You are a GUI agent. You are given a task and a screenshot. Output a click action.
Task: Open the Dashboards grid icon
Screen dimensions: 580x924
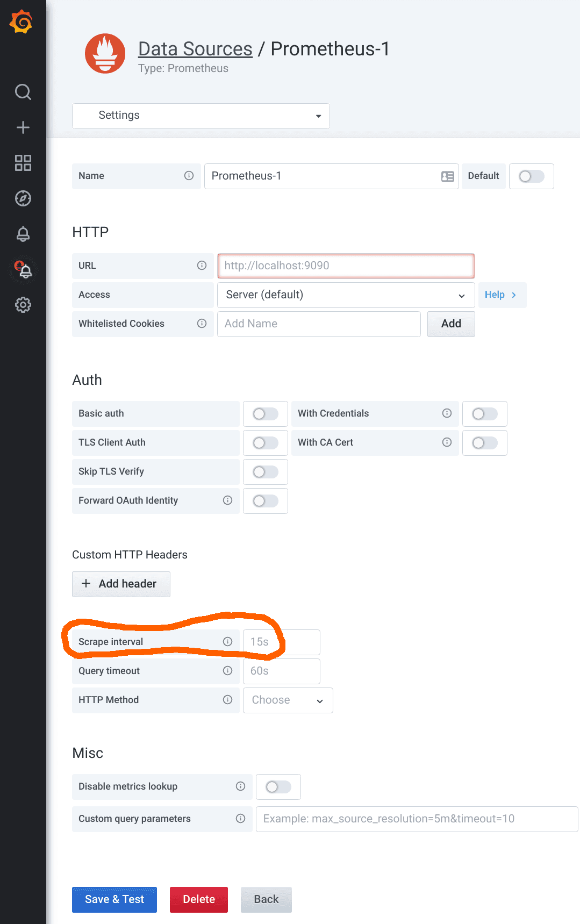click(x=23, y=163)
